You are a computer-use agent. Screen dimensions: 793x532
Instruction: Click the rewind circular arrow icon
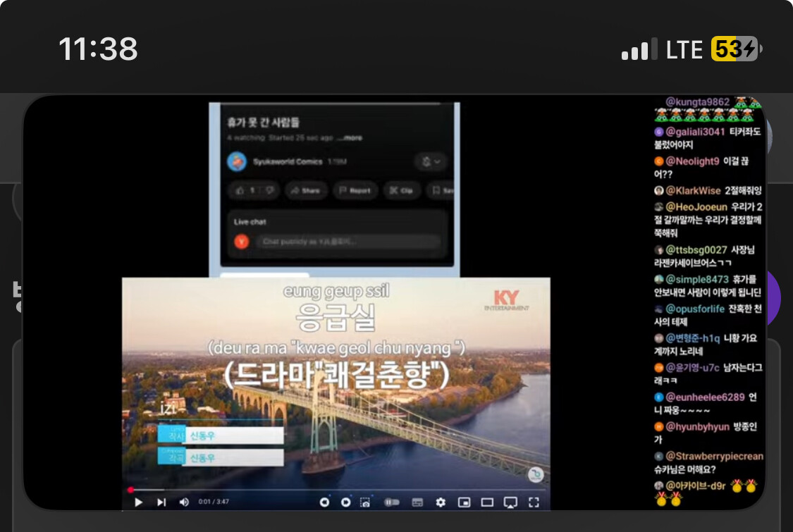click(324, 502)
